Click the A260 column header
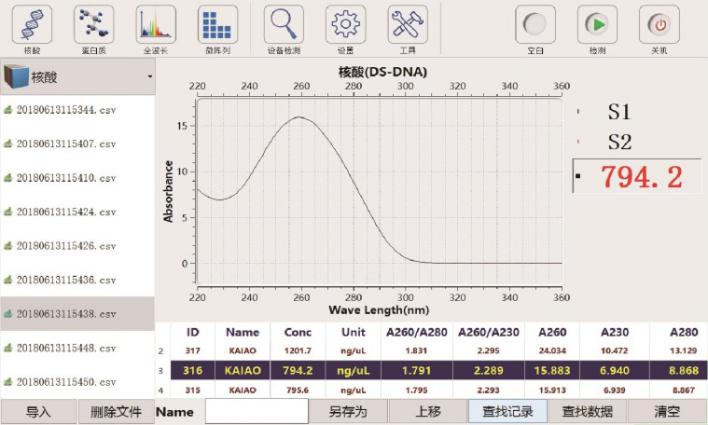 point(552,332)
